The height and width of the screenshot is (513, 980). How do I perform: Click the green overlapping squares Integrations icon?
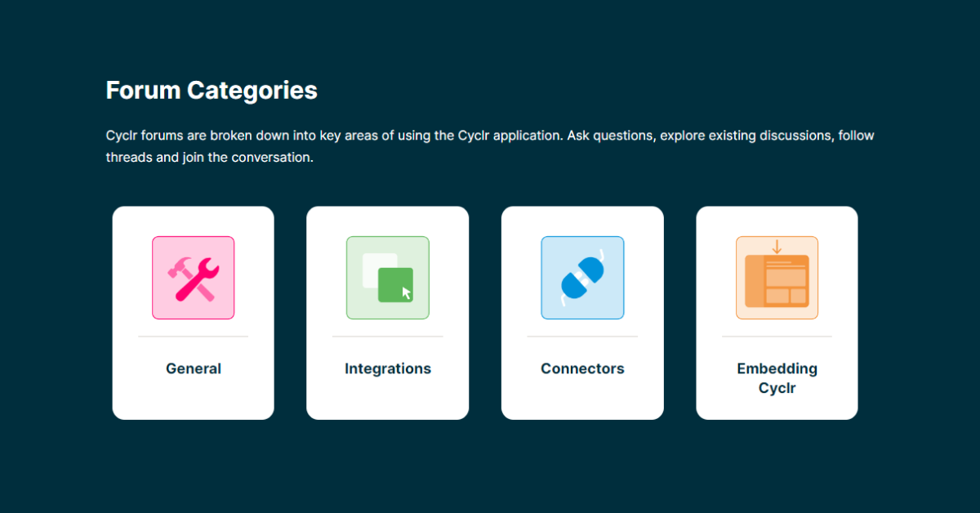tap(387, 278)
